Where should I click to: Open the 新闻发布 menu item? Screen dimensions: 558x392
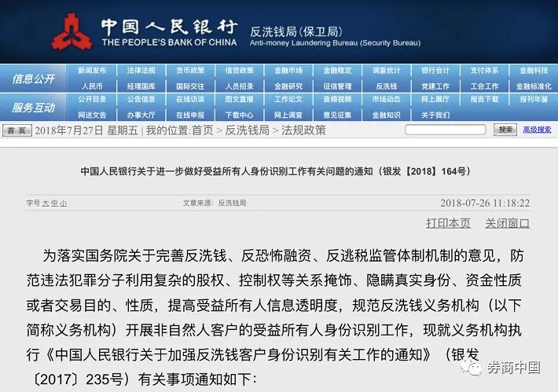pos(92,71)
